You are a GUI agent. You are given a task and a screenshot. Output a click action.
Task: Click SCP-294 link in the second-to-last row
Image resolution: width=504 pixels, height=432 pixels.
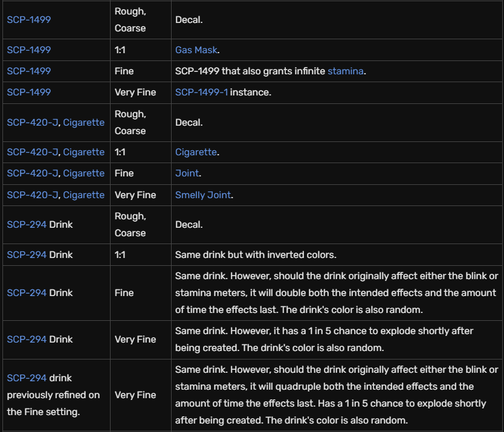pyautogui.click(x=27, y=339)
